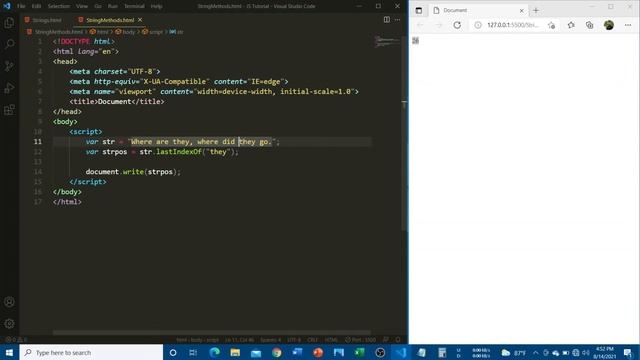Refresh the page in Edge
The image size is (640, 360).
(457, 25)
